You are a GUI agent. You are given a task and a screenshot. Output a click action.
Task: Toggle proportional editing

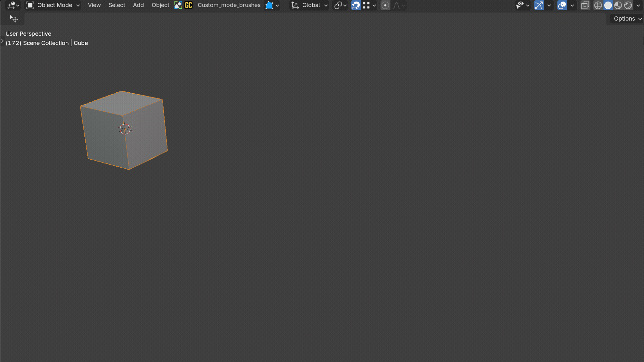pos(385,5)
